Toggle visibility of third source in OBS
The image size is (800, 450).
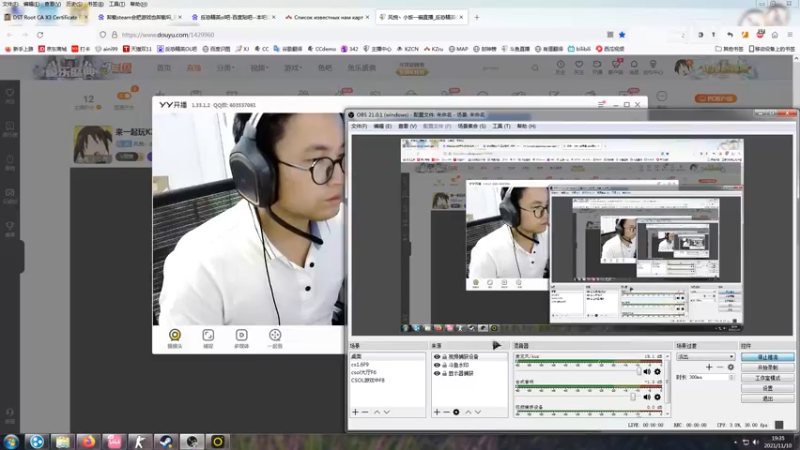437,373
